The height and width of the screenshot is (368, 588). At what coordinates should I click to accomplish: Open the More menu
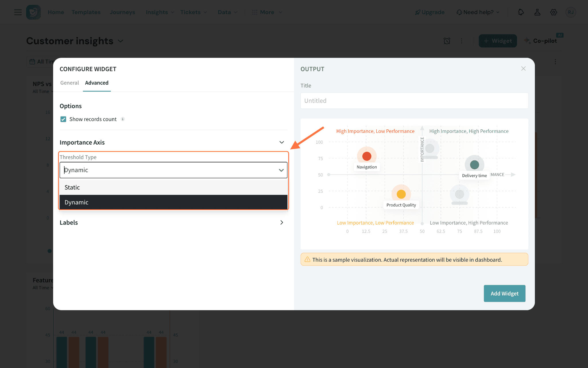click(x=267, y=12)
